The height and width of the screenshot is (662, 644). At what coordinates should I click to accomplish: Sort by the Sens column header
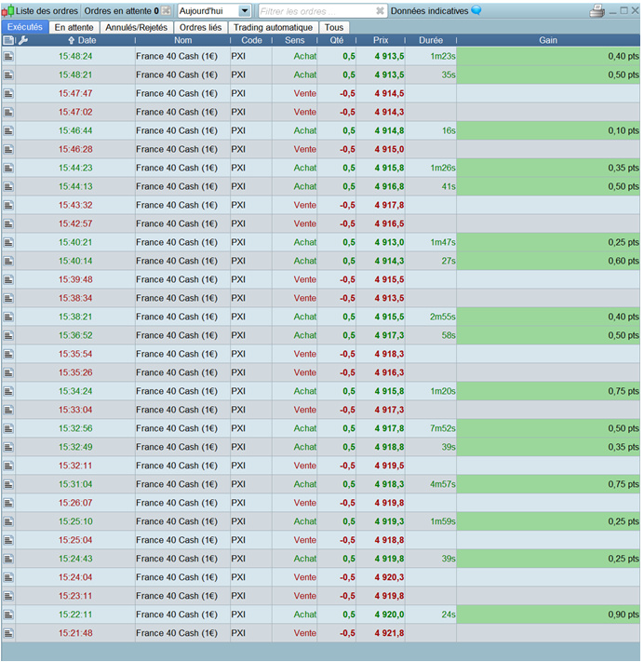295,40
